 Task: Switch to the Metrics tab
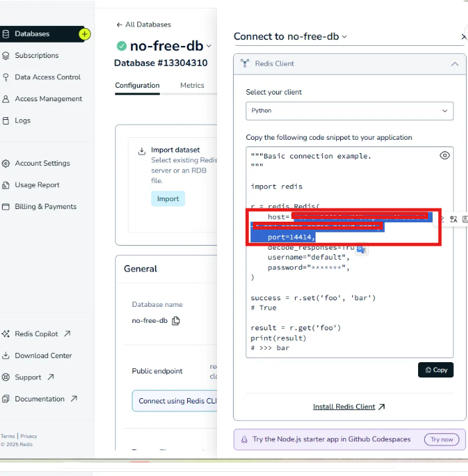point(192,86)
